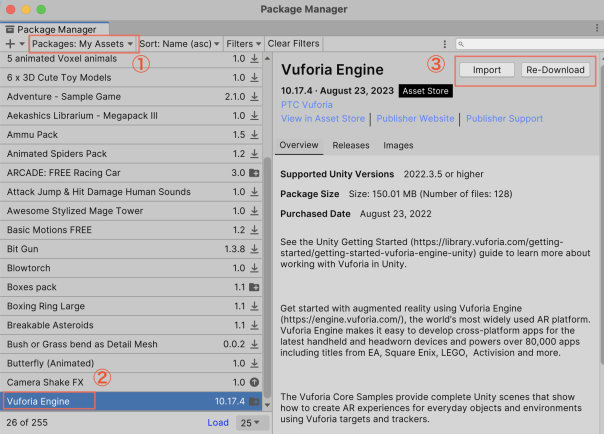
Task: Click download icon for Butterfly (Animated)
Action: pos(254,364)
